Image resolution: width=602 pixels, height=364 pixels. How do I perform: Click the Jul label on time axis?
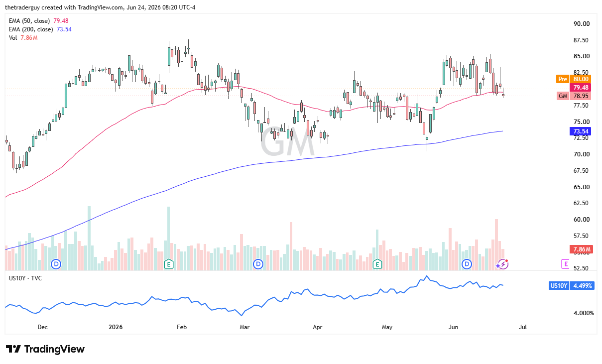click(x=523, y=327)
